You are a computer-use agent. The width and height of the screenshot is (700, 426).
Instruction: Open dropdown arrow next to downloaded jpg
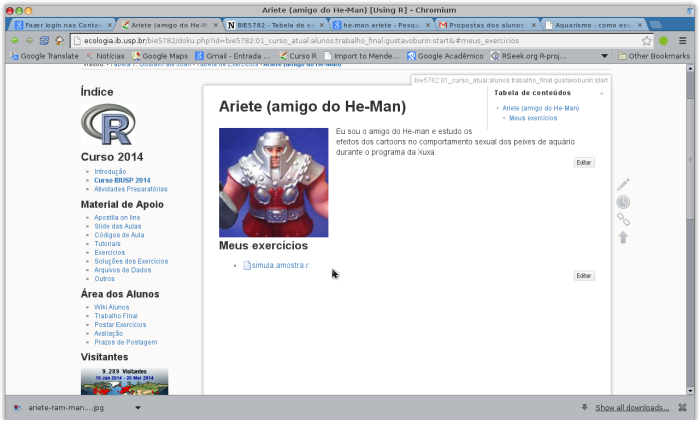138,408
